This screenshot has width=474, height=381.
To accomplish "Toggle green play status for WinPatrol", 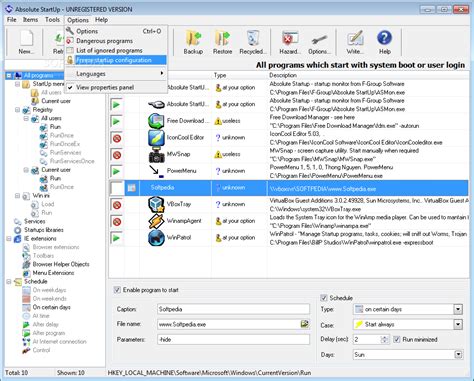I will click(x=116, y=238).
